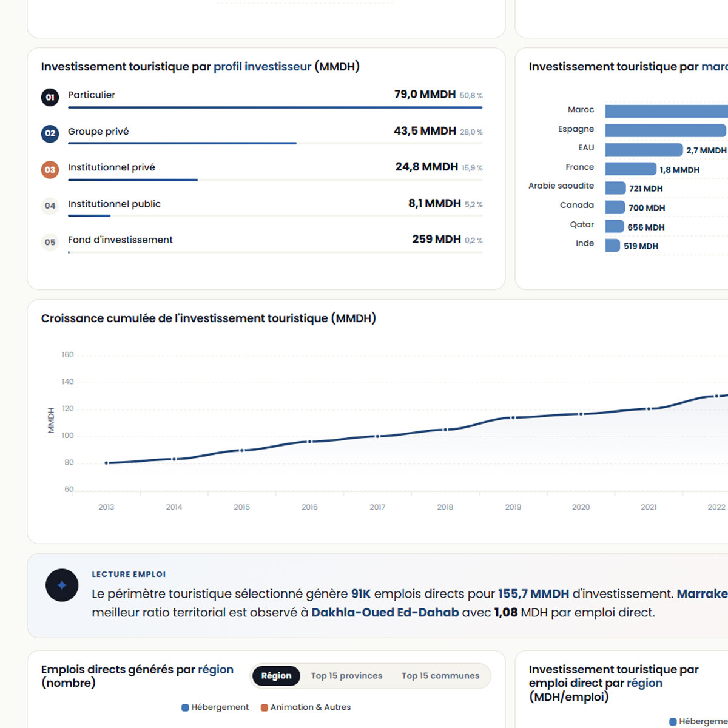
Task: Click the 2014 data point on growth chart
Action: [174, 459]
